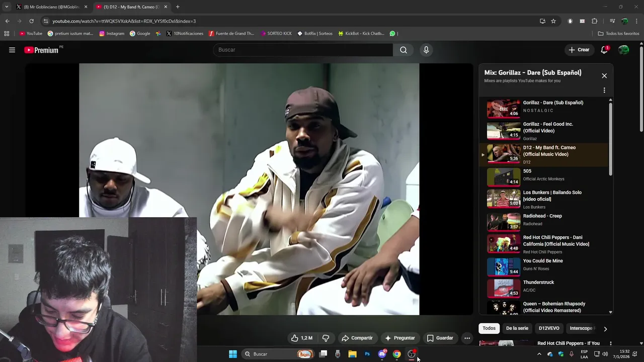Open the KickBot - Kick Chatbot bookmark

pos(361,34)
